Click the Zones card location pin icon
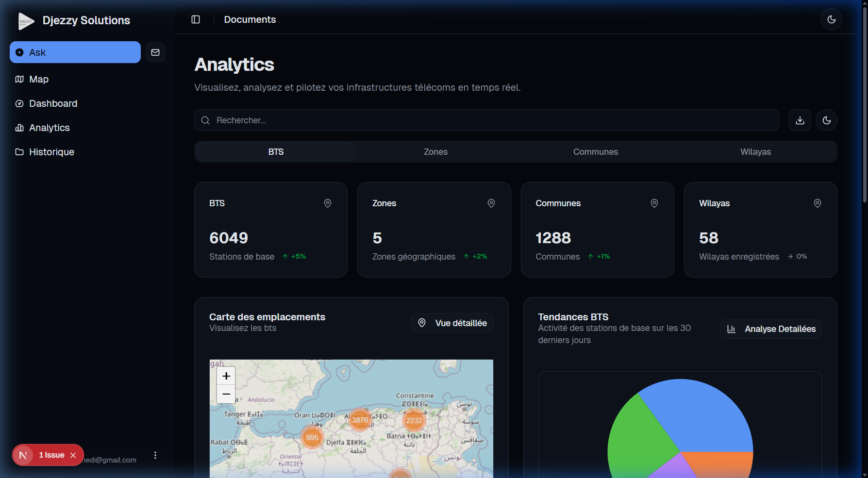The width and height of the screenshot is (868, 478). pos(491,203)
